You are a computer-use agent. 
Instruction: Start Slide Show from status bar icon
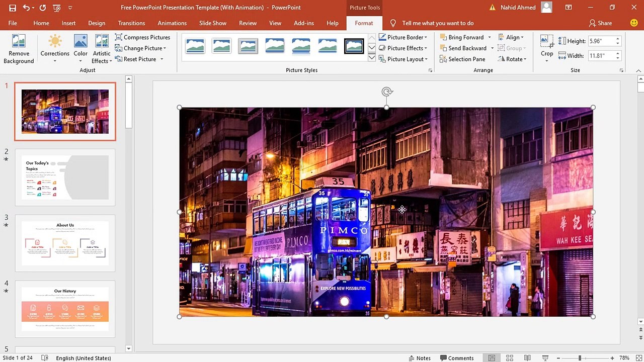coord(545,358)
